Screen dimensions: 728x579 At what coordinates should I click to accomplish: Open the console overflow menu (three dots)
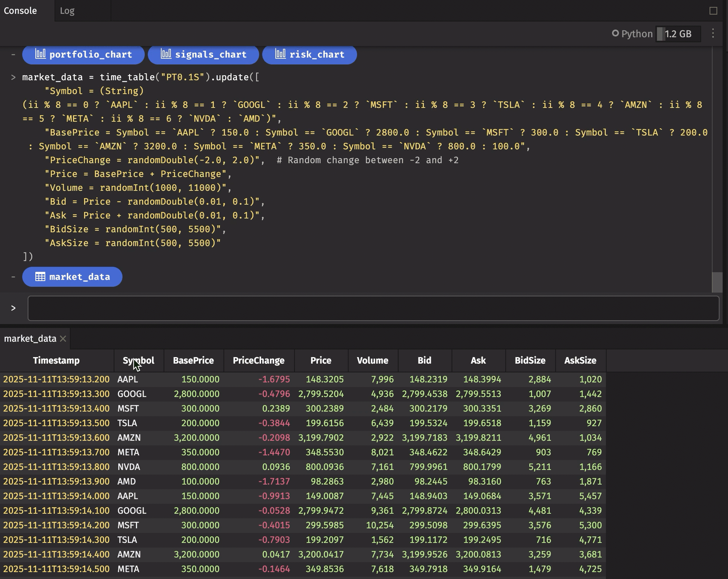(x=713, y=34)
